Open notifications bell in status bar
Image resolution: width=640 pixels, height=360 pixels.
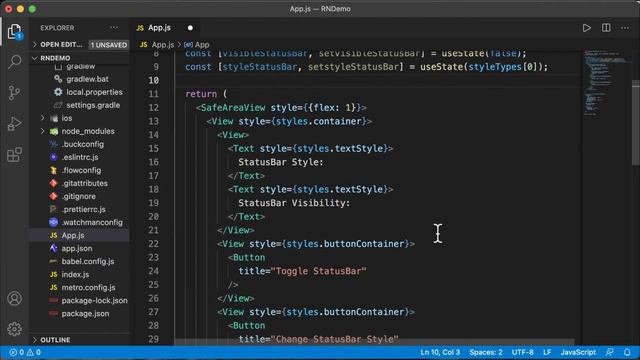pyautogui.click(x=627, y=352)
